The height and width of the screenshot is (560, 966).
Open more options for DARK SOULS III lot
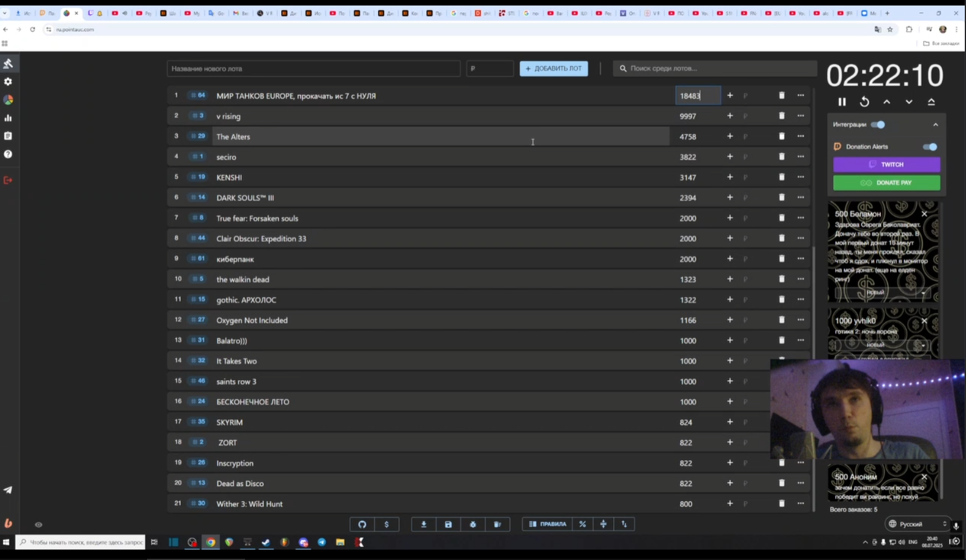(x=801, y=197)
